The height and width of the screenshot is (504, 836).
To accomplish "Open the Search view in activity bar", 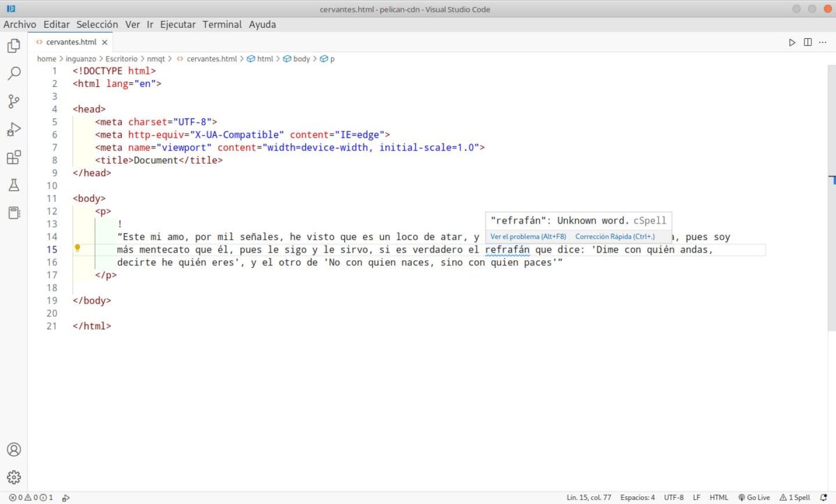I will tap(14, 73).
